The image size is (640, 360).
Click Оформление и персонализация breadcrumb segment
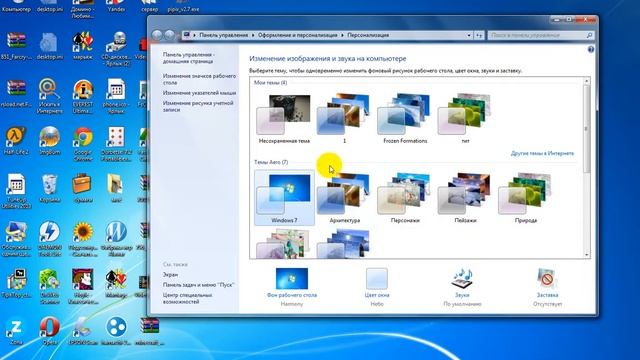tap(298, 36)
